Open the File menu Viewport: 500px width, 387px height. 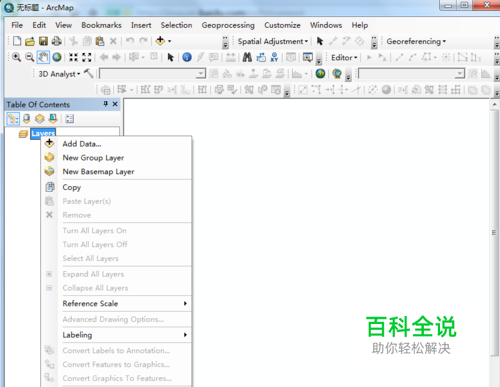(17, 25)
